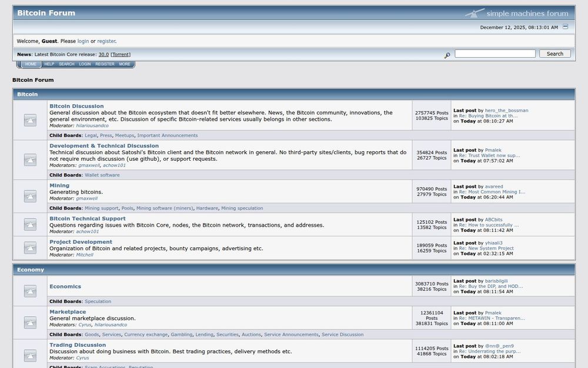The image size is (588, 368).
Task: Click the Marketplace board status icon
Action: pyautogui.click(x=31, y=323)
